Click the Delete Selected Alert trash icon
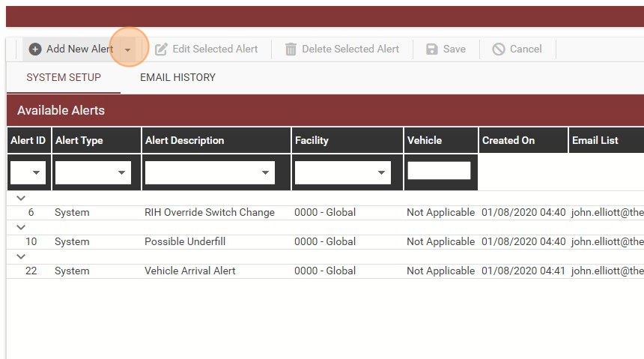The image size is (644, 359). point(291,49)
